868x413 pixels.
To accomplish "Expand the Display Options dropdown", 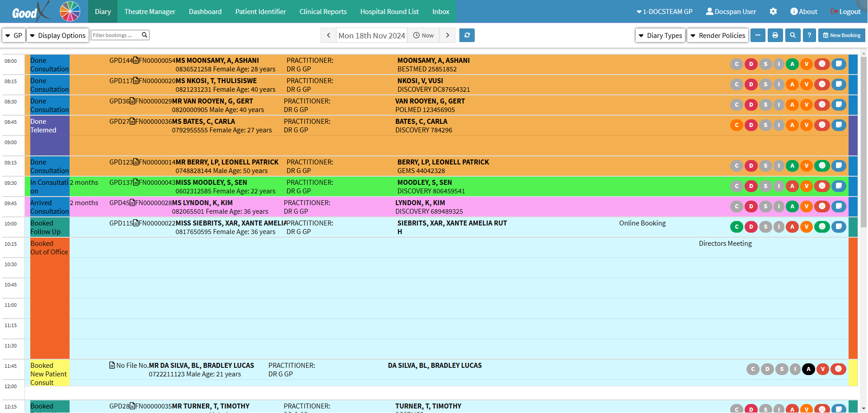I will [57, 35].
